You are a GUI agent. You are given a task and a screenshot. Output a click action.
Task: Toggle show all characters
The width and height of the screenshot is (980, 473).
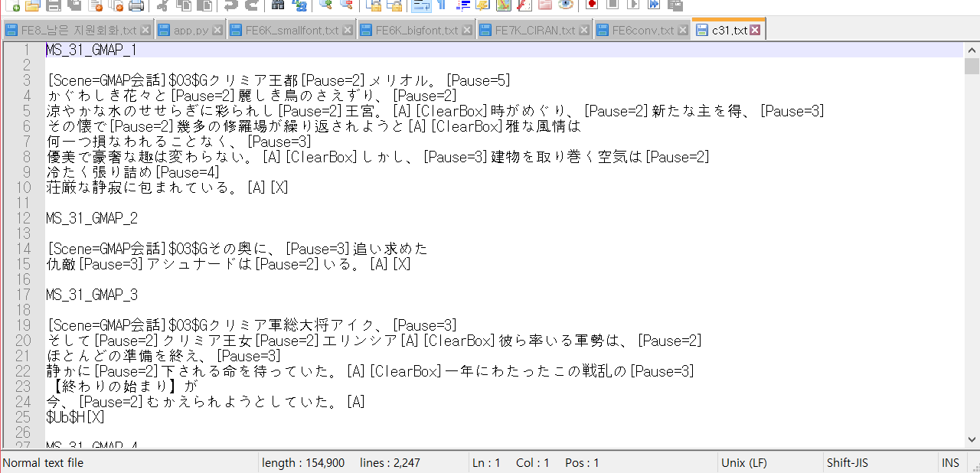(441, 5)
